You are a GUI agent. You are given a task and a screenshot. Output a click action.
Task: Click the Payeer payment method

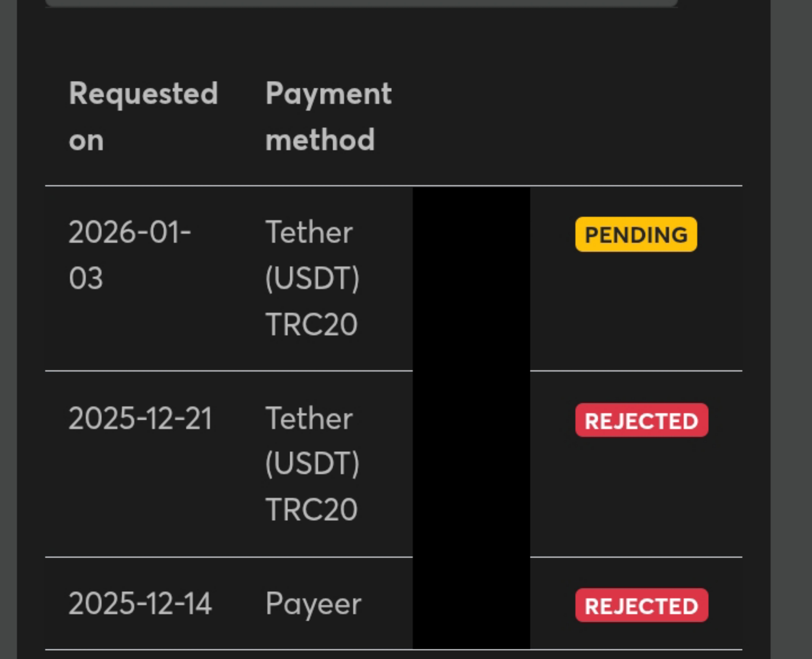coord(313,603)
